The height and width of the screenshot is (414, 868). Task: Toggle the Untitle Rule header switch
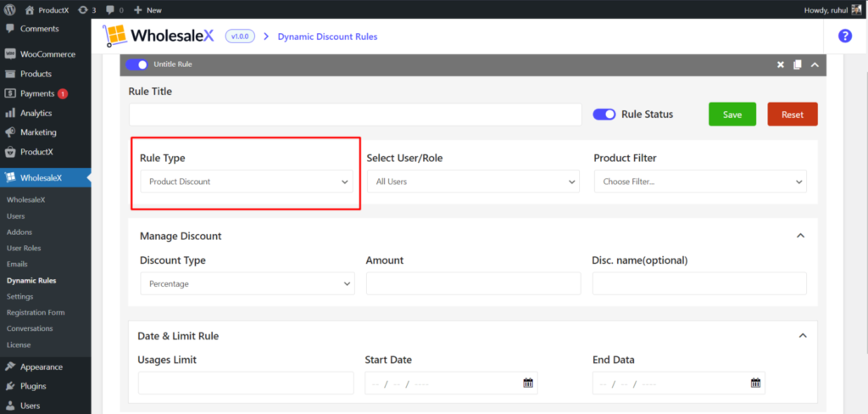coord(136,64)
